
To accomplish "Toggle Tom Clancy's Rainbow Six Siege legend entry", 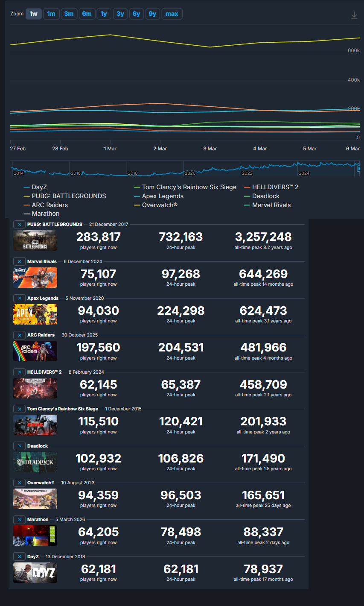I will [185, 187].
